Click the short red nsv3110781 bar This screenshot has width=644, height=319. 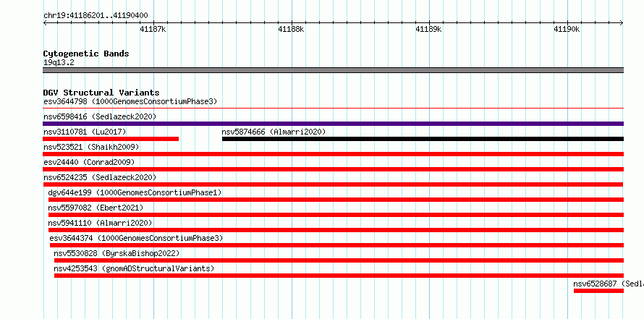pyautogui.click(x=111, y=139)
